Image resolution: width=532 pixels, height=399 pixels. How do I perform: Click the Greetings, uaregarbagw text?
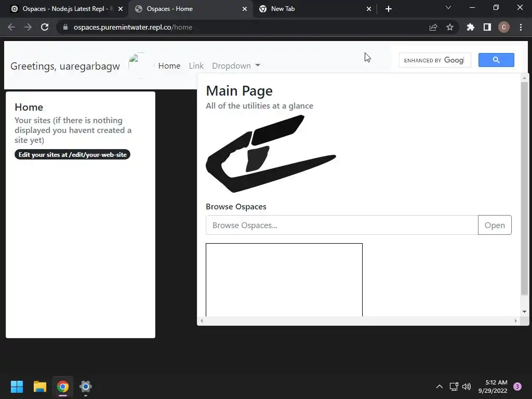(65, 66)
